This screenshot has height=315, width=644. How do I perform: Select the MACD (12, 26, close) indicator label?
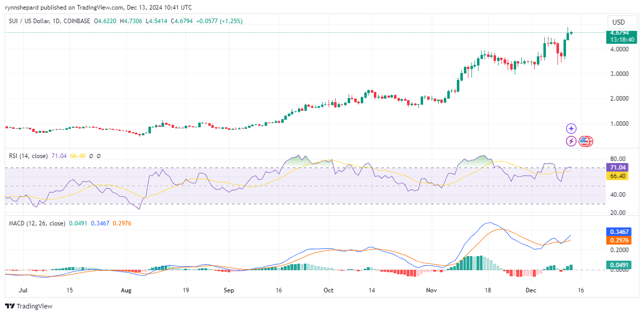point(37,223)
